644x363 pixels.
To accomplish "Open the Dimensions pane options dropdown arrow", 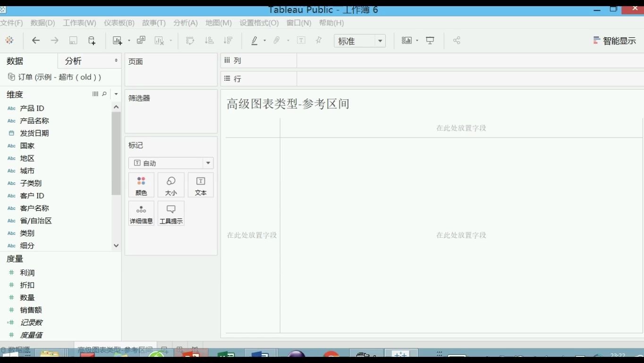I will coord(116,94).
